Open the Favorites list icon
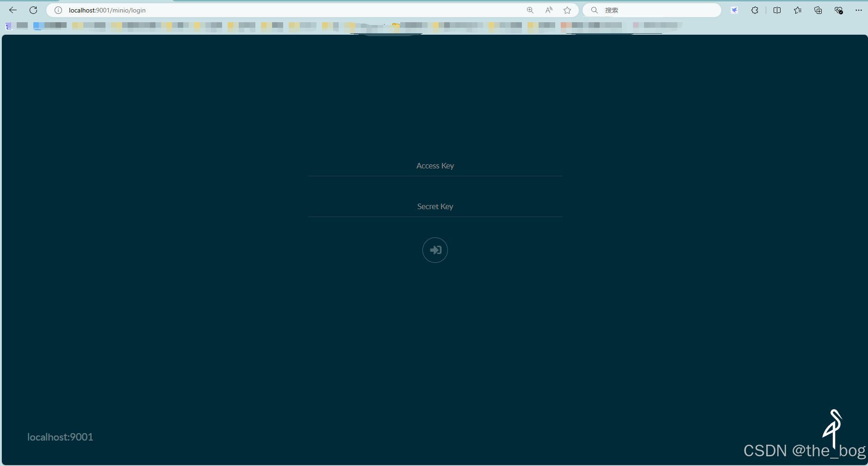Screen dimensions: 868x466 point(798,10)
